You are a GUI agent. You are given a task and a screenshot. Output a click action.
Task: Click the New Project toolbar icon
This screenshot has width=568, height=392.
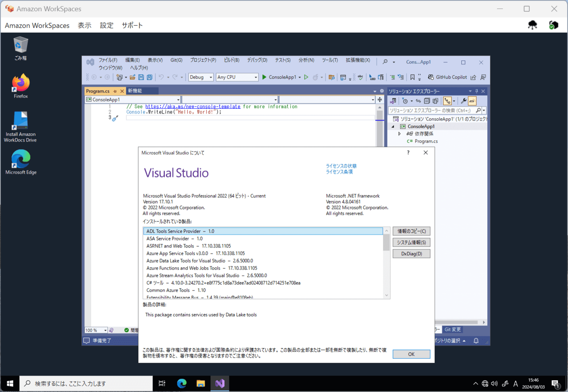(x=120, y=77)
